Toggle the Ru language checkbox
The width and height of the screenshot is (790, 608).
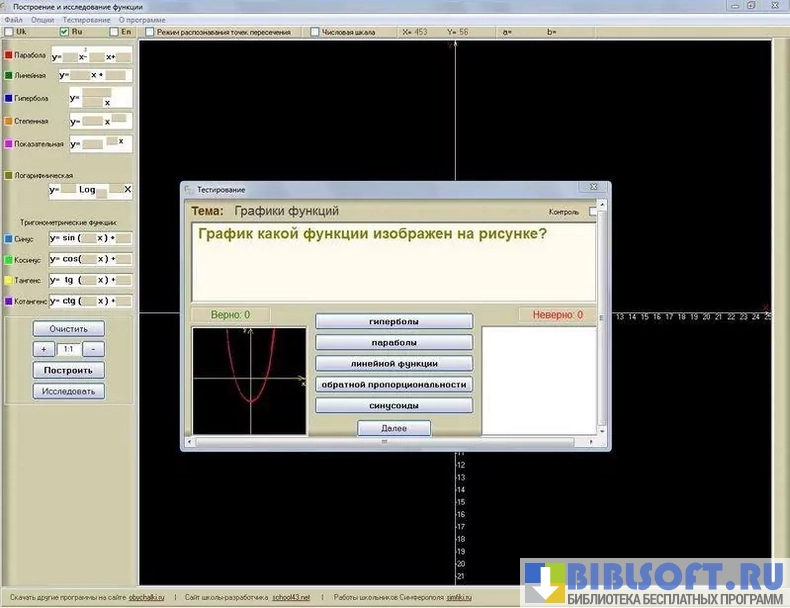(65, 32)
